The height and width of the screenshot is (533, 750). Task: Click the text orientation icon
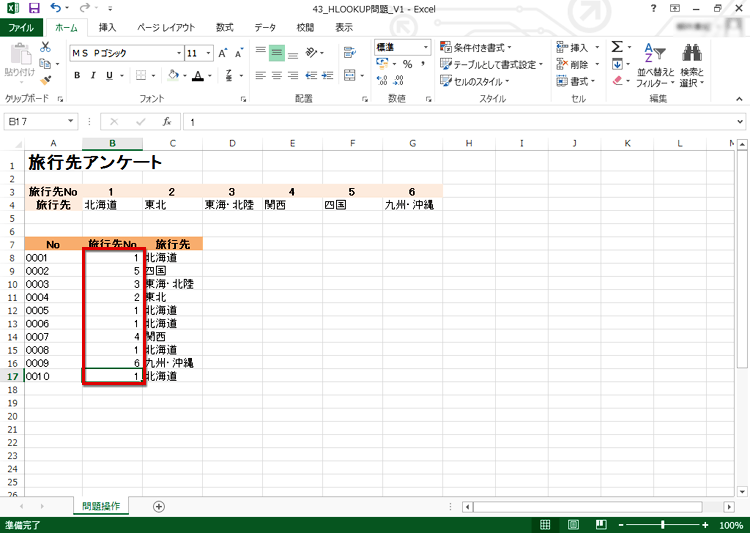311,53
